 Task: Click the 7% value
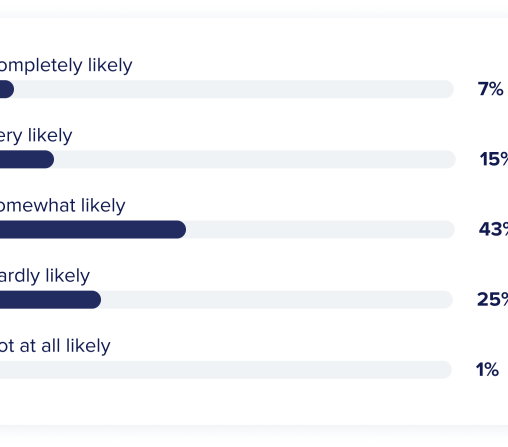click(x=491, y=89)
